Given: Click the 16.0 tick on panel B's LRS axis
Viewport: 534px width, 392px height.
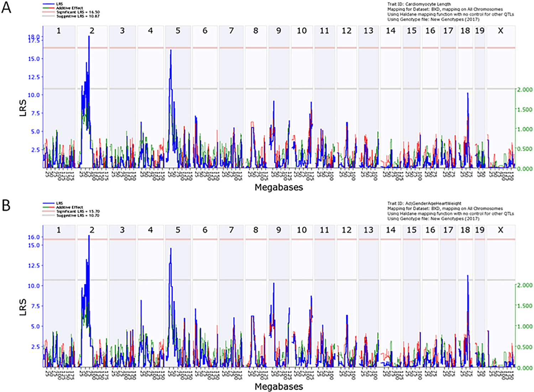Looking at the screenshot, I should [34, 237].
